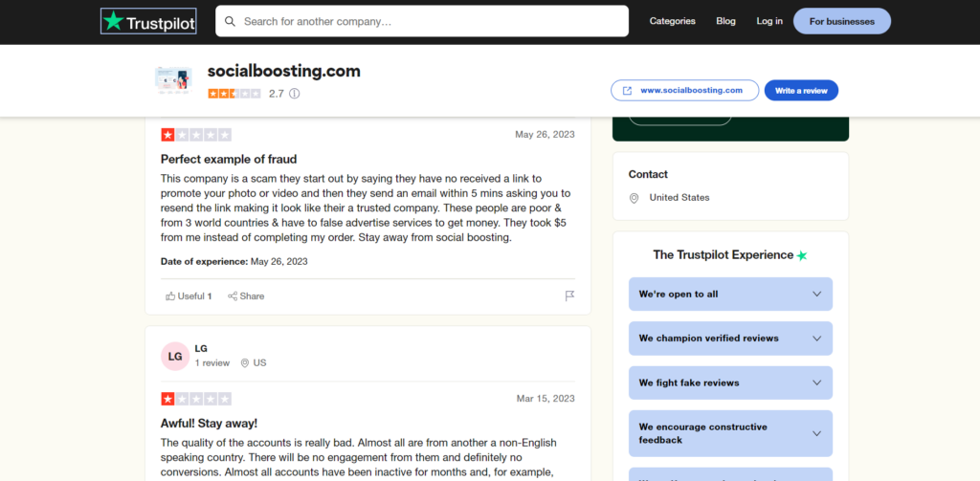
Task: Go to the Blog page
Action: coord(725,21)
